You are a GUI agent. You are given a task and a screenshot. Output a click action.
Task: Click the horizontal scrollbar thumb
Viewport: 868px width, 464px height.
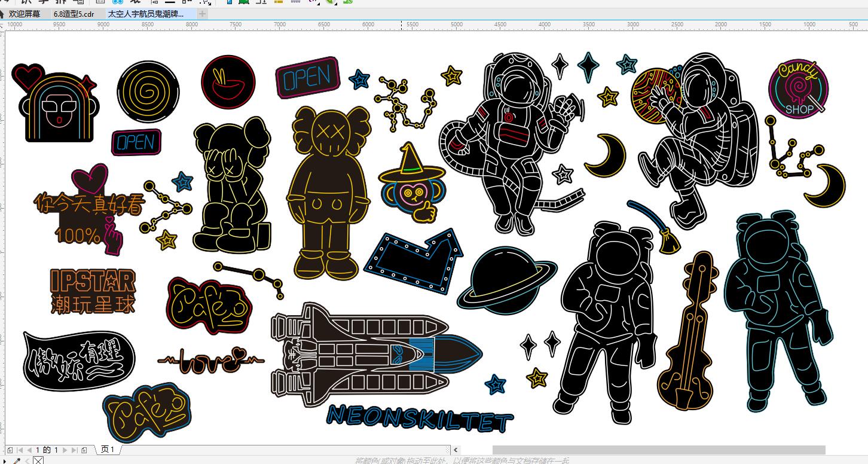659,450
